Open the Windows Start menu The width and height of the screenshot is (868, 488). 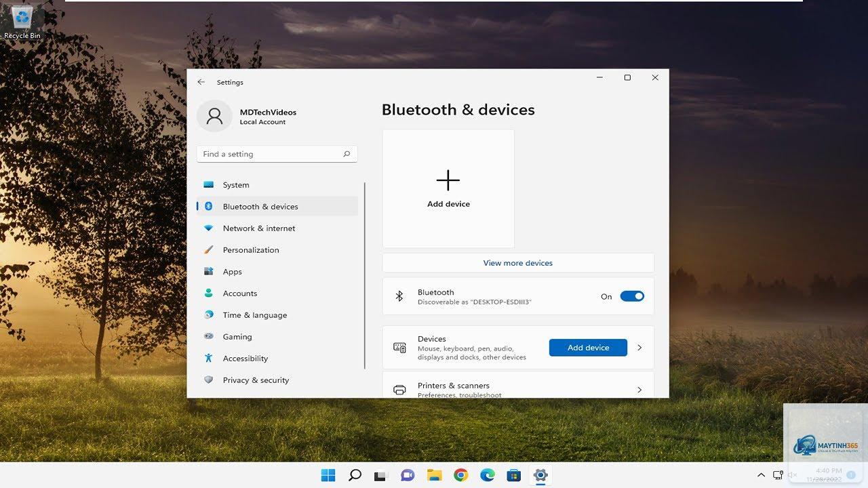328,475
